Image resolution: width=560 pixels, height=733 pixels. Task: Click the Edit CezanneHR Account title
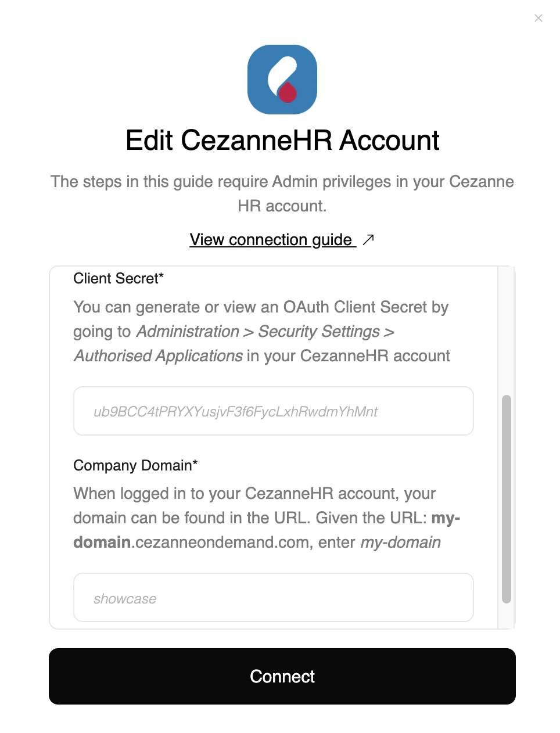(x=282, y=139)
